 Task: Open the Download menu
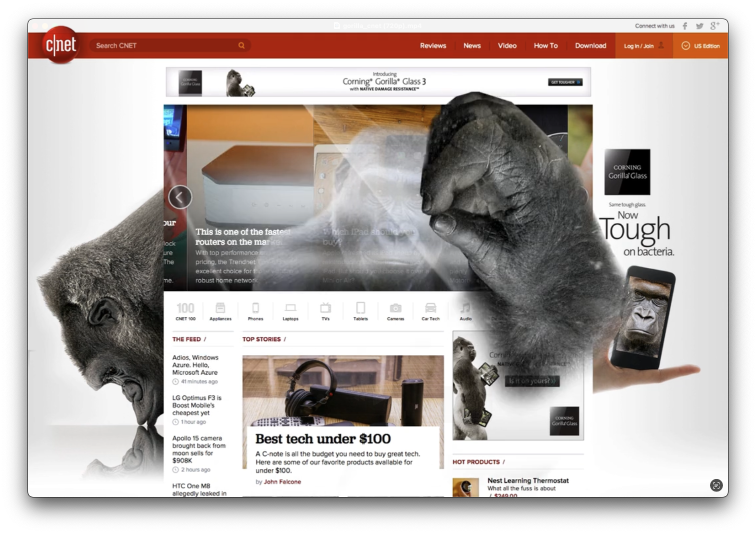point(590,46)
